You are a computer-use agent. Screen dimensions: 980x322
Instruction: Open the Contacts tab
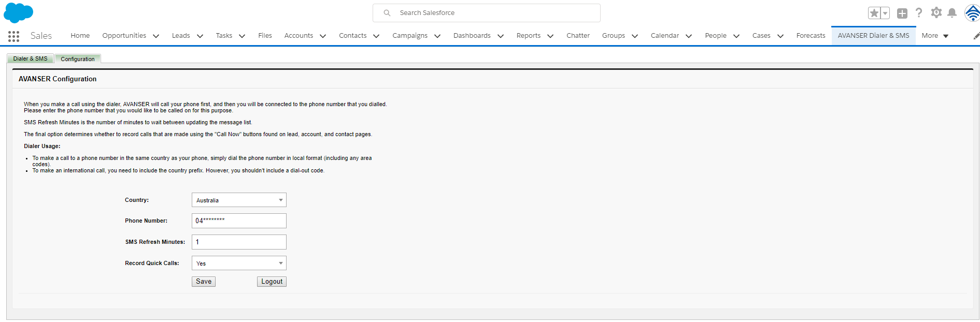(353, 36)
